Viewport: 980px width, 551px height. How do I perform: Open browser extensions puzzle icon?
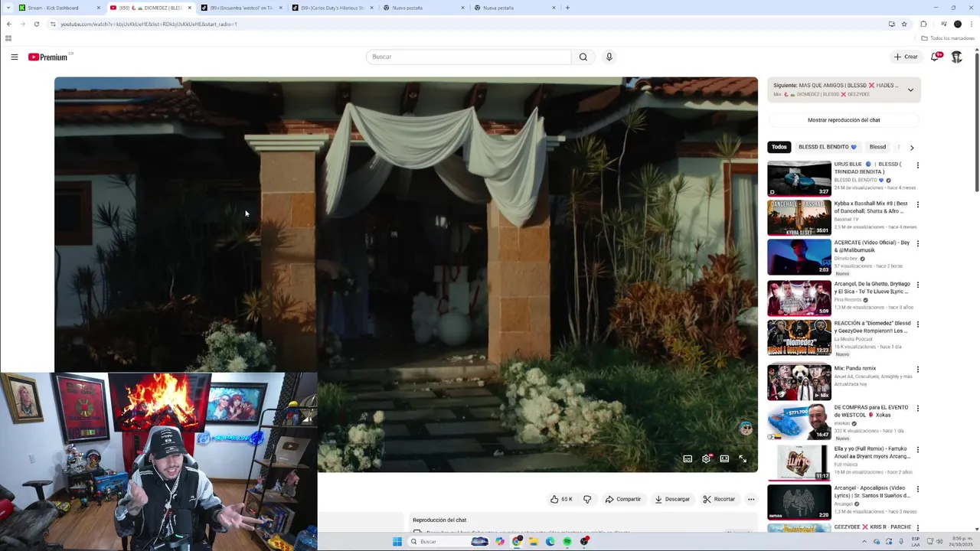tap(923, 24)
